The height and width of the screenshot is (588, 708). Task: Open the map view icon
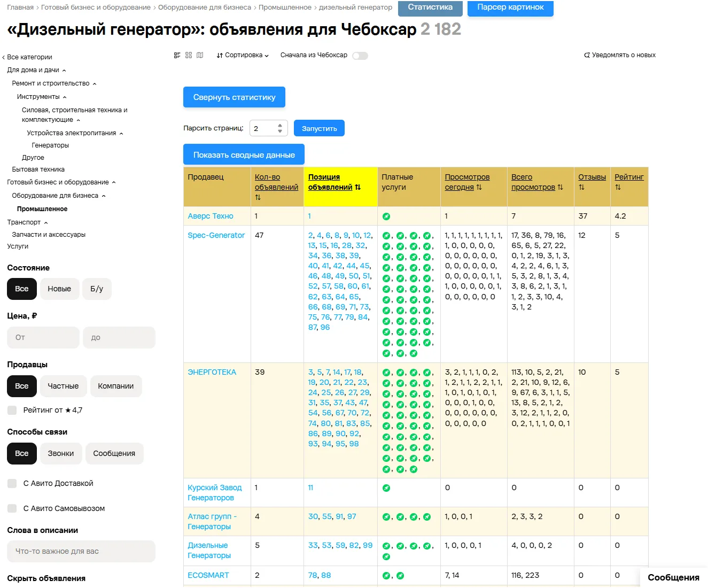(x=200, y=55)
